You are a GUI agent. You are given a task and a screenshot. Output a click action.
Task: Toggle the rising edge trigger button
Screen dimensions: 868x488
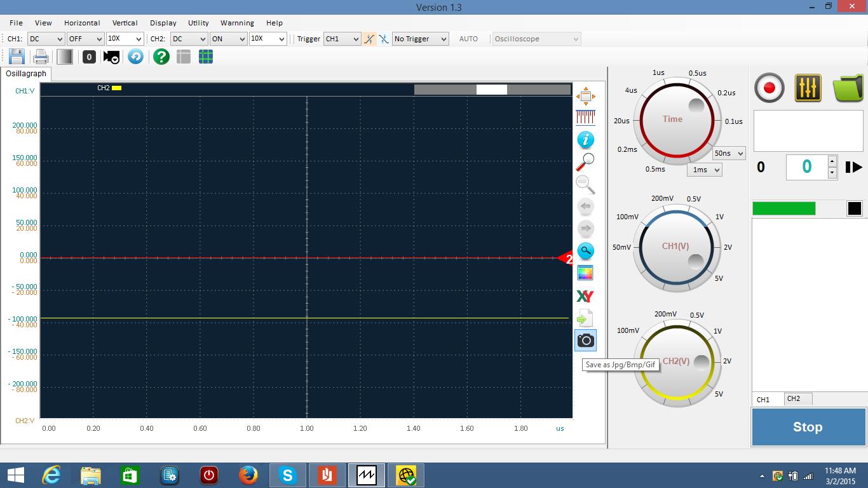click(x=369, y=39)
